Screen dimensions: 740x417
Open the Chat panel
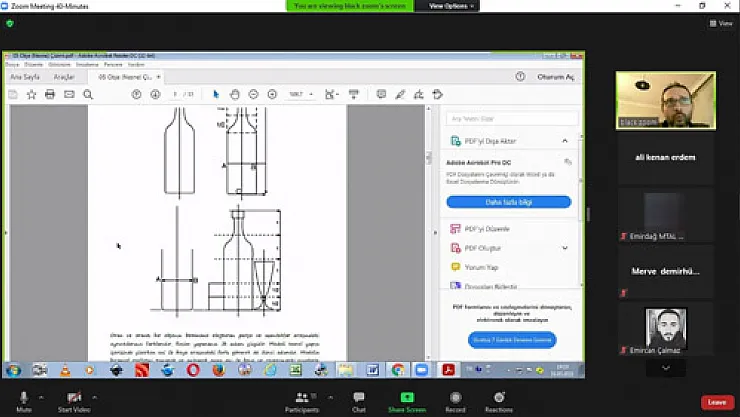tap(359, 399)
